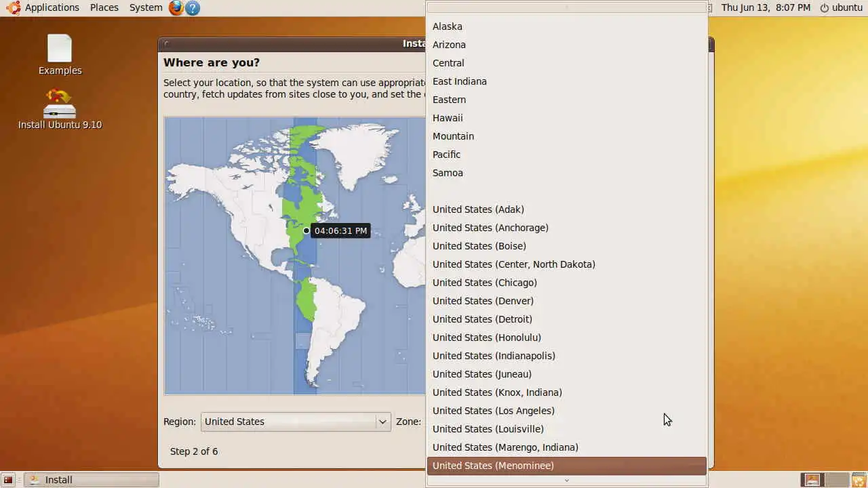Switch to the first workspace in the switcher

(812, 480)
